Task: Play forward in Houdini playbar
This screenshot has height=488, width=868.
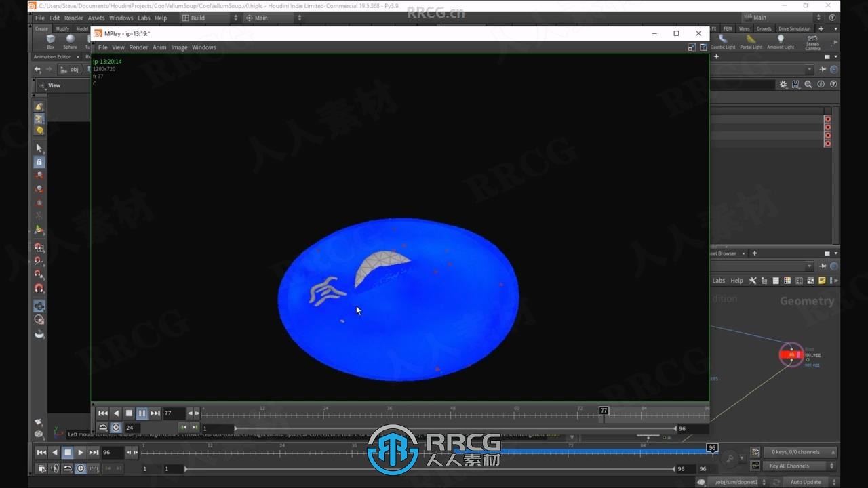Action: 81,452
